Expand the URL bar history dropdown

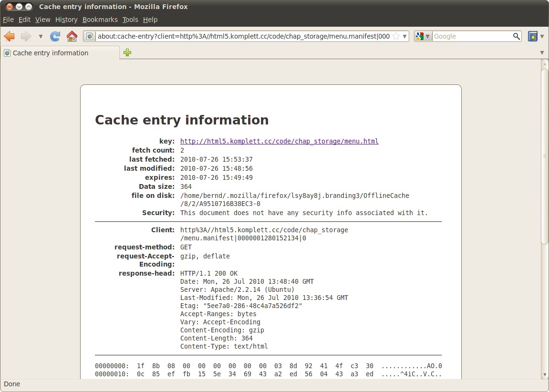tap(404, 36)
